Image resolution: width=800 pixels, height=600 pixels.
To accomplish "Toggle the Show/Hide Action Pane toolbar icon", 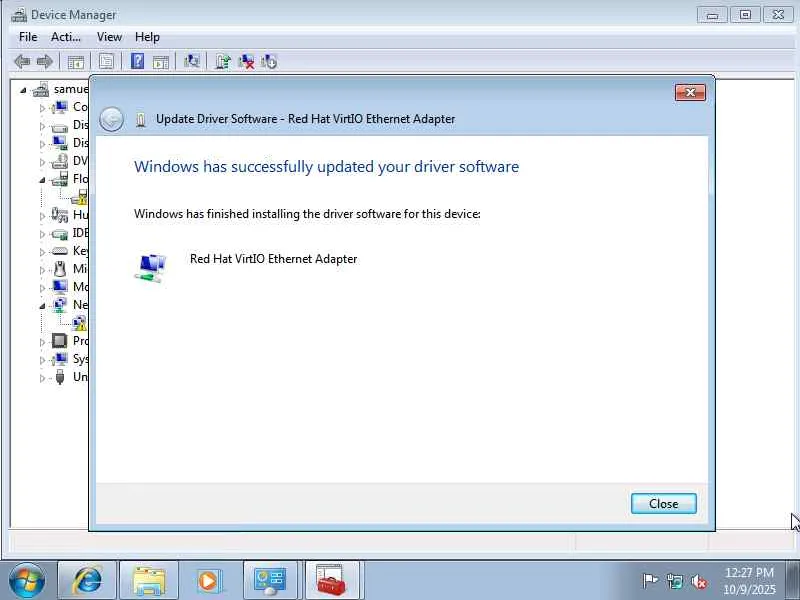I will [160, 62].
